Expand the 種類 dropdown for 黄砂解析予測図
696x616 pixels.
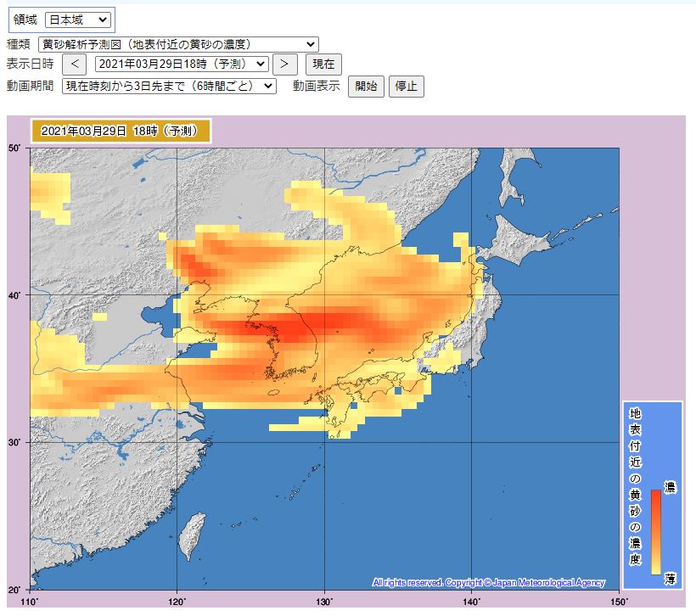178,44
